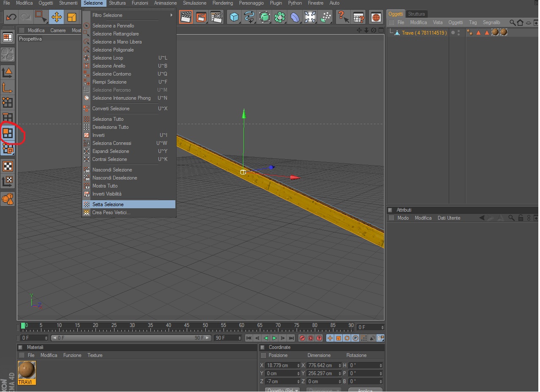This screenshot has height=392, width=540.
Task: Toggle the viewport maximize icon
Action: [381, 30]
